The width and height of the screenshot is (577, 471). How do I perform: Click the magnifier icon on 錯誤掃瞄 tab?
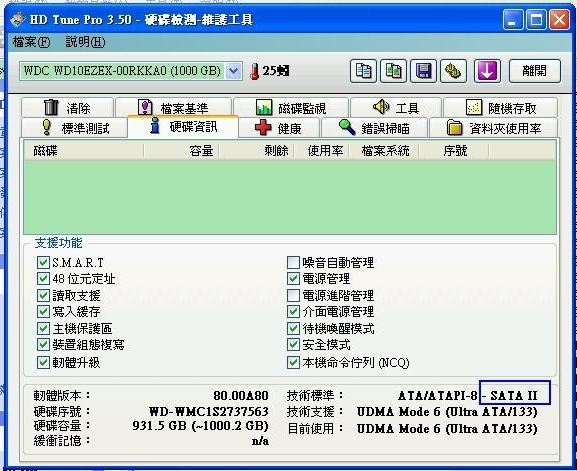click(x=347, y=127)
